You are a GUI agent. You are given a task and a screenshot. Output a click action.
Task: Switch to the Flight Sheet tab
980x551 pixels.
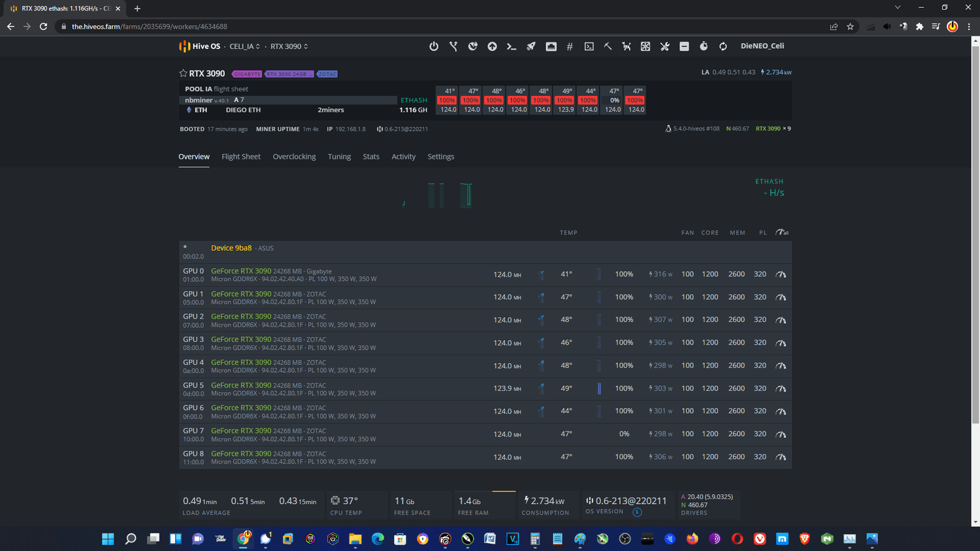pyautogui.click(x=241, y=157)
